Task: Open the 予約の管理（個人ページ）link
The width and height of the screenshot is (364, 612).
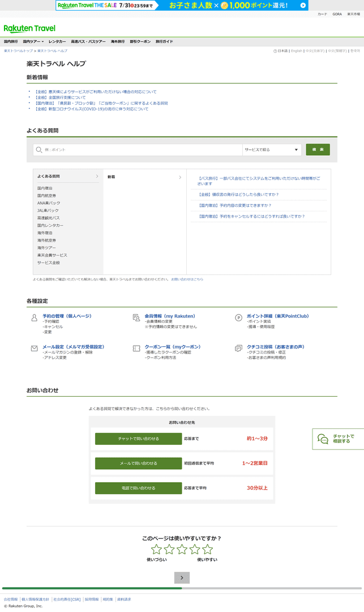Action: (x=67, y=316)
